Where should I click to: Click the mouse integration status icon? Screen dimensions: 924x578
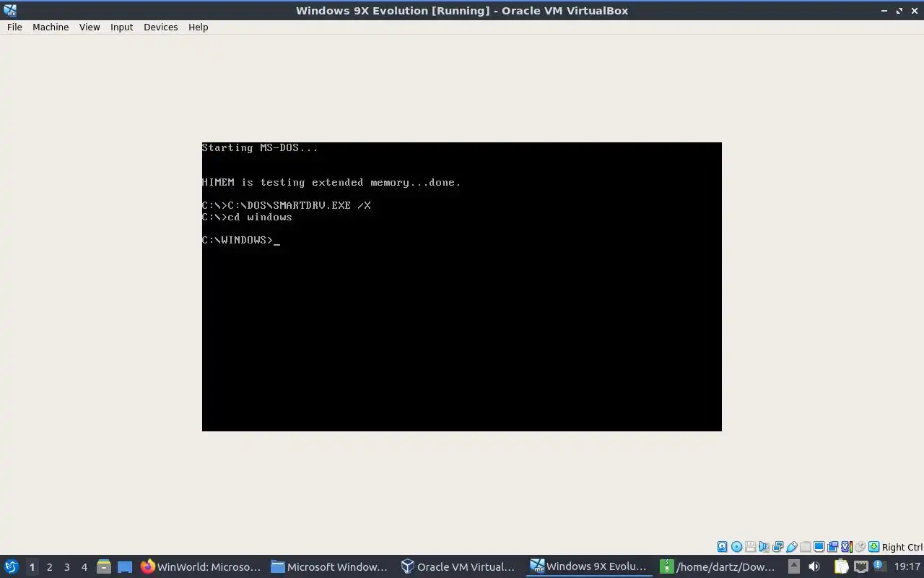point(860,547)
